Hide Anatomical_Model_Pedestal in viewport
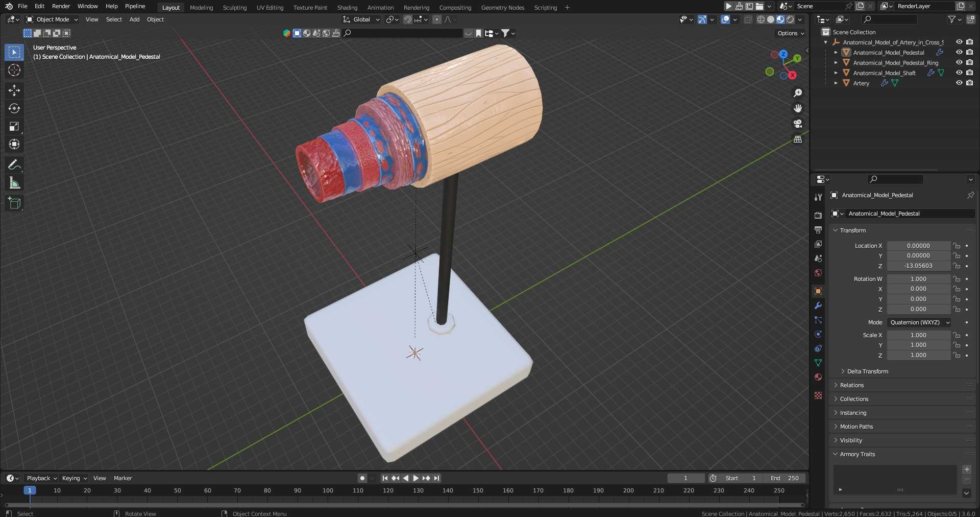The height and width of the screenshot is (517, 980). coord(959,52)
